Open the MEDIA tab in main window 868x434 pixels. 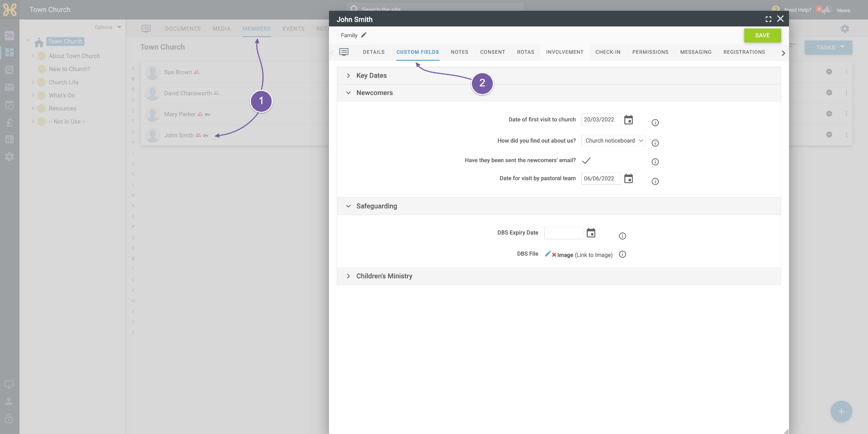point(221,29)
